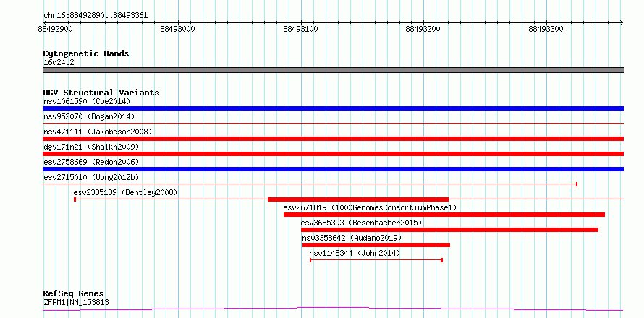This screenshot has height=318, width=644.
Task: Click ruler tick label 88492900
Action: 55,30
